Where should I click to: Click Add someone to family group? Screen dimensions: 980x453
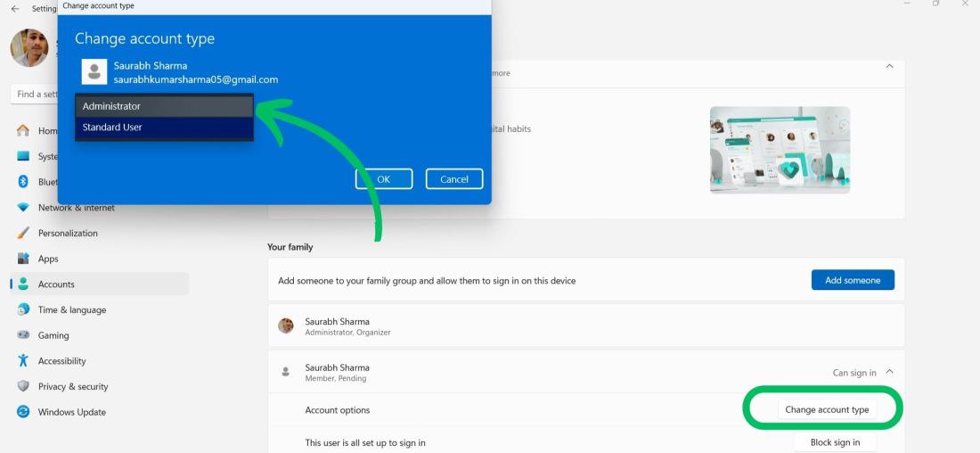click(x=853, y=280)
